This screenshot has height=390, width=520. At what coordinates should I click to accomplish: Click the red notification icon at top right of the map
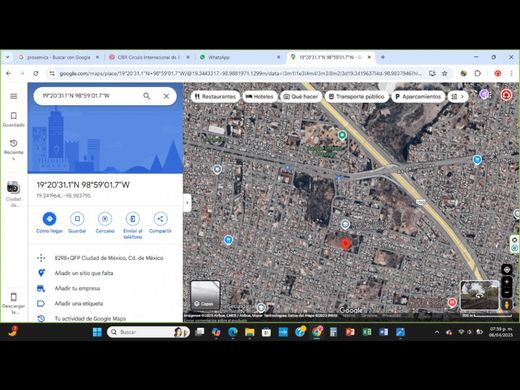pos(506,95)
